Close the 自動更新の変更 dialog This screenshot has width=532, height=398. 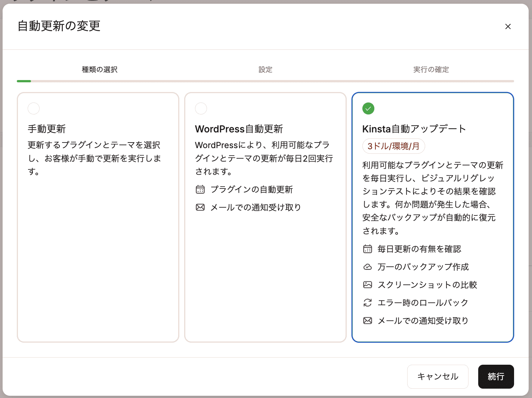coord(508,26)
